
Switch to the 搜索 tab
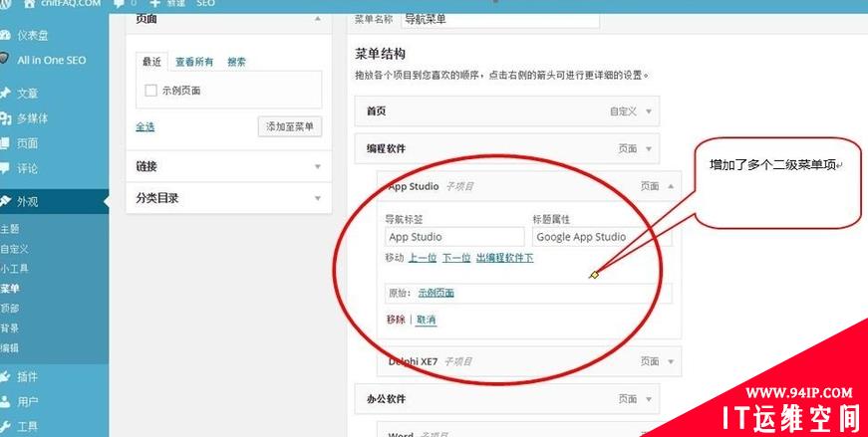236,62
